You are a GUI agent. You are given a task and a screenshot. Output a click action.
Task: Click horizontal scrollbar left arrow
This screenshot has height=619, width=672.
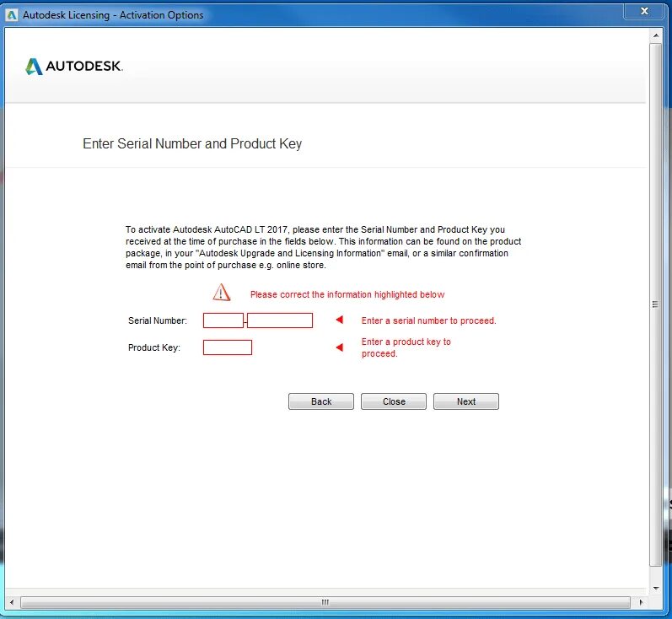coord(12,602)
